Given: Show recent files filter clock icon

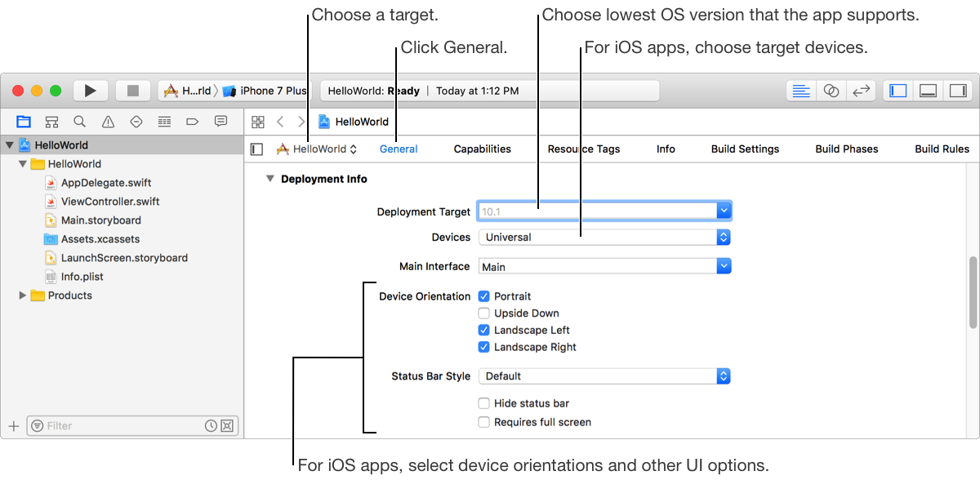Looking at the screenshot, I should tap(211, 425).
